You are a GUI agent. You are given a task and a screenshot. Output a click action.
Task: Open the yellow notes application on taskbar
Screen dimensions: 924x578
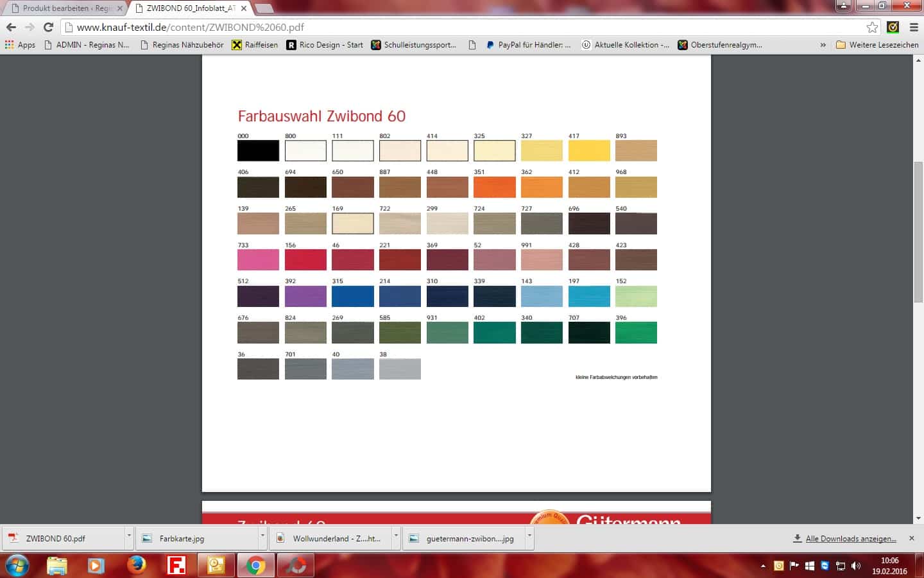click(216, 566)
